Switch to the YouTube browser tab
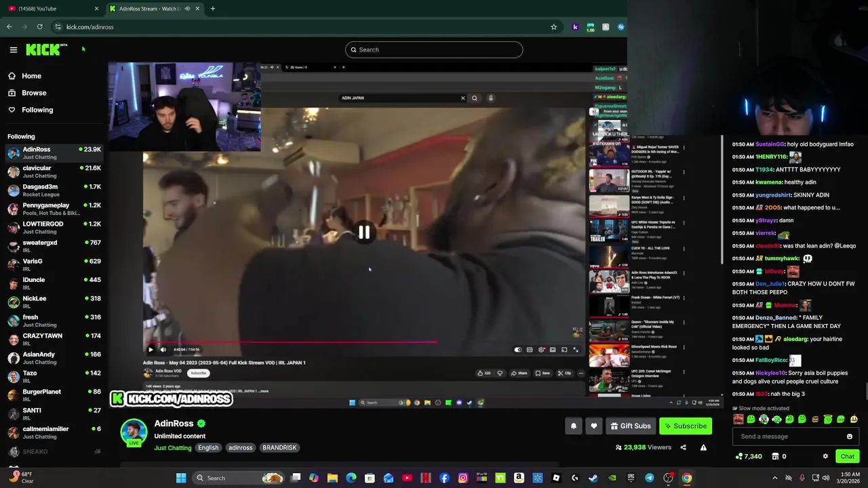This screenshot has width=868, height=488. (x=52, y=8)
